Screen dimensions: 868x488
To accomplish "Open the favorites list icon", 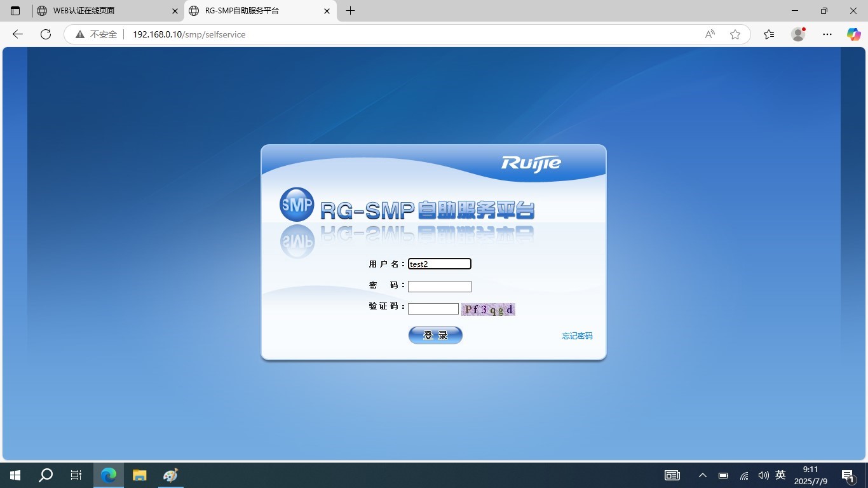I will [x=769, y=34].
